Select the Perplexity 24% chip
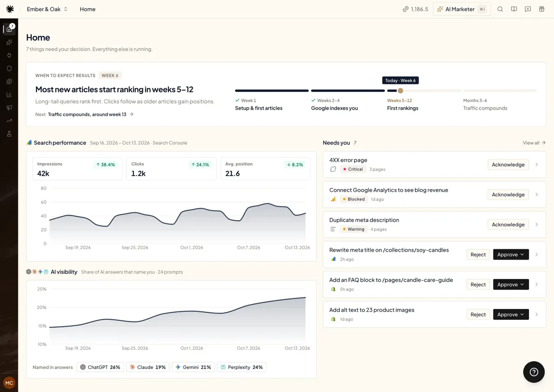This screenshot has width=554, height=392. 241,367
